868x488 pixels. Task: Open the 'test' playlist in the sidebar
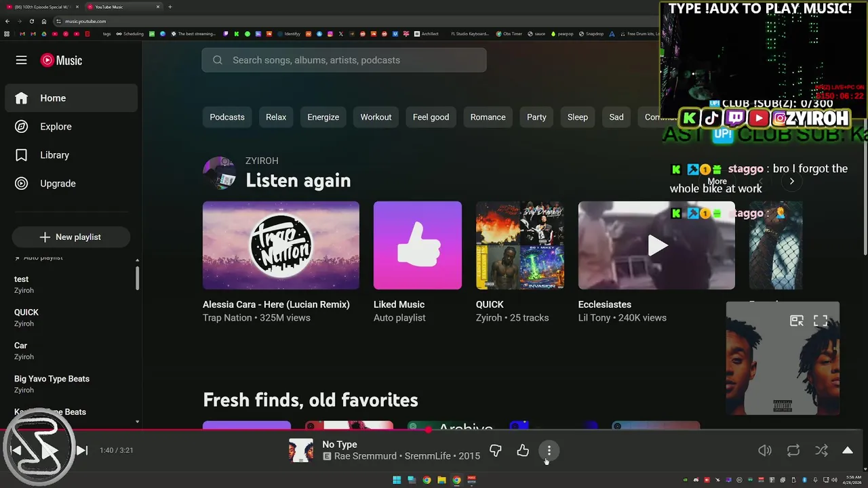[71, 284]
